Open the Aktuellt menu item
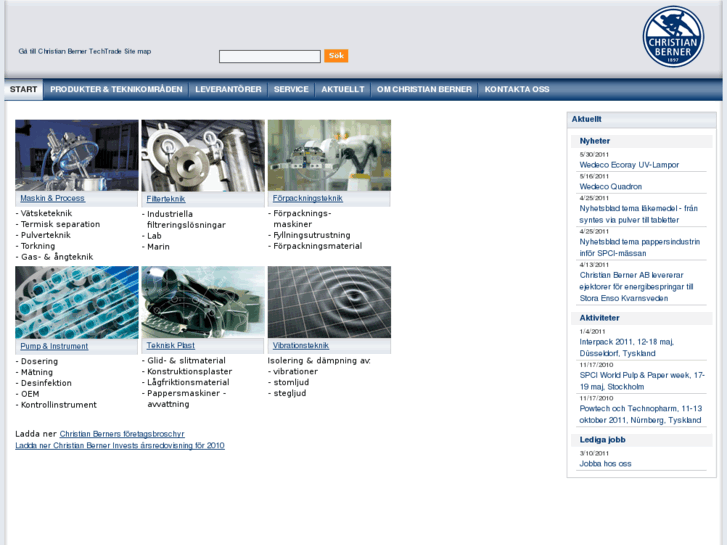727x545 pixels. (343, 89)
